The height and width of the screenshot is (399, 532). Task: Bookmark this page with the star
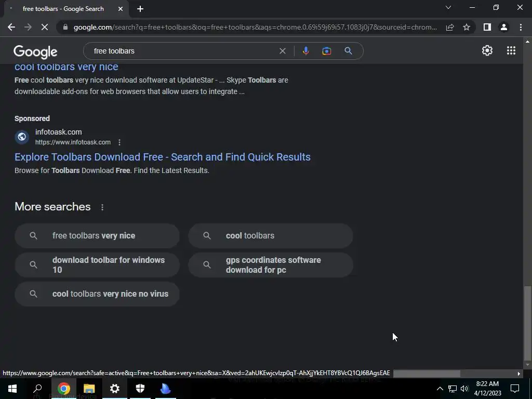tap(467, 27)
